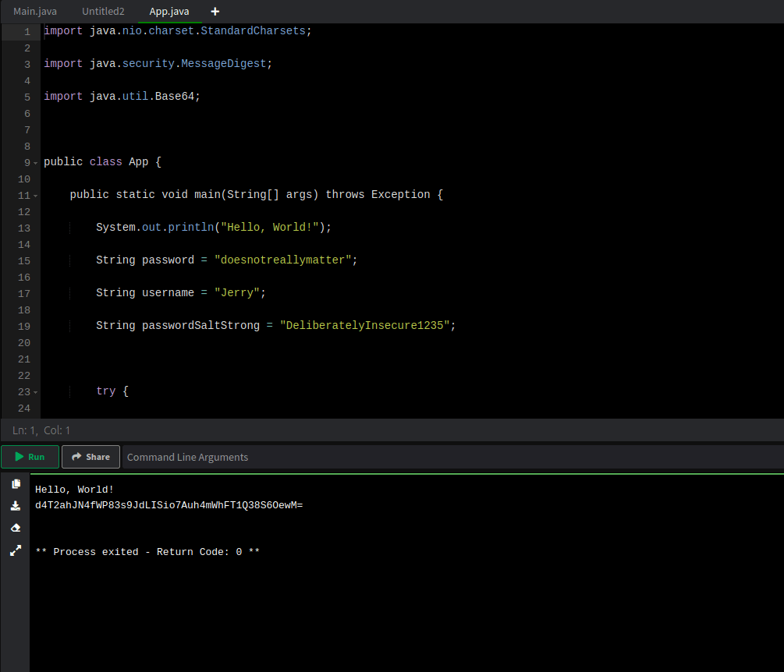
Task: Switch to the Main.java tab
Action: pos(35,12)
